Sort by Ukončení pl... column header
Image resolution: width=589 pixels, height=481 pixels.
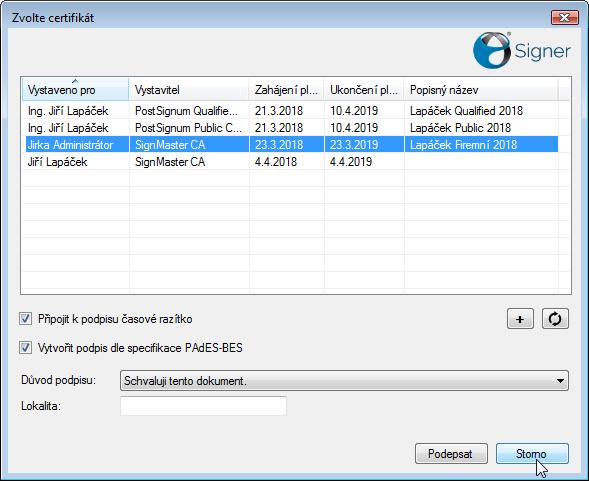pos(364,89)
